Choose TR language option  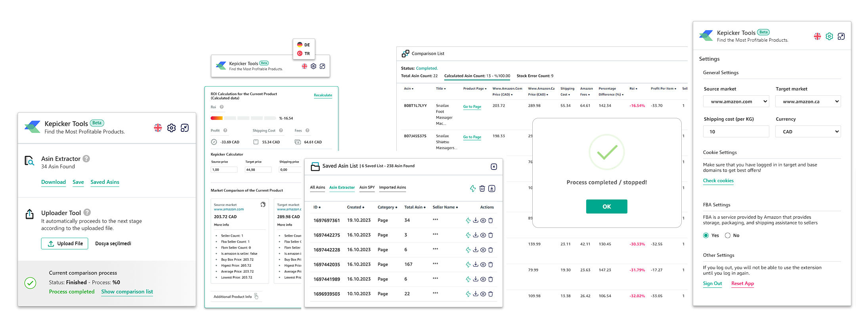(x=304, y=54)
